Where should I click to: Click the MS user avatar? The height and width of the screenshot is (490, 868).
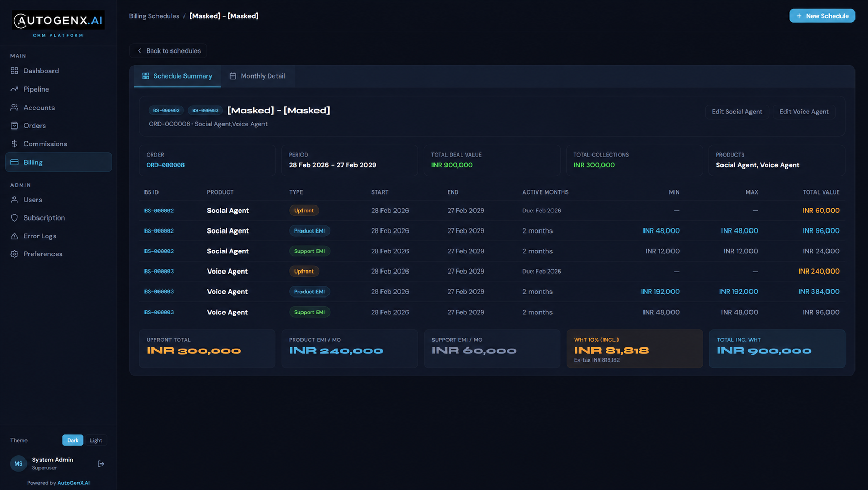coord(18,463)
